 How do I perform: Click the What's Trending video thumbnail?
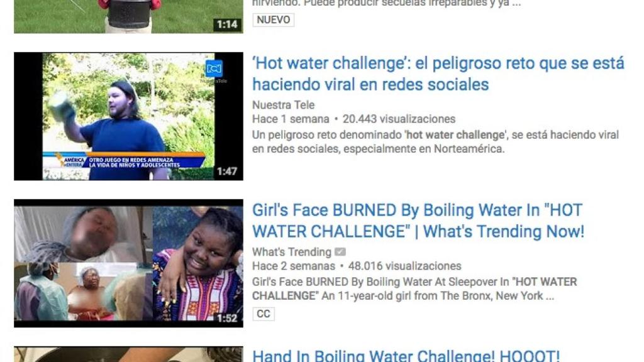128,263
